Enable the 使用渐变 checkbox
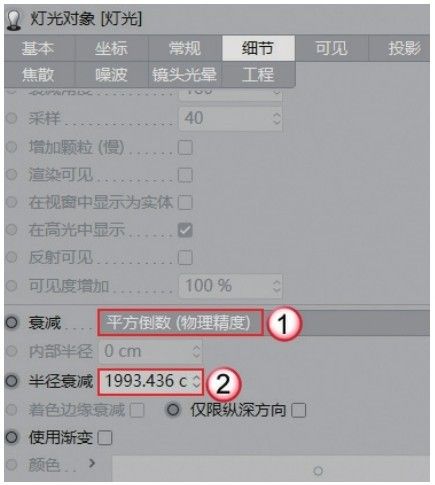 point(105,437)
